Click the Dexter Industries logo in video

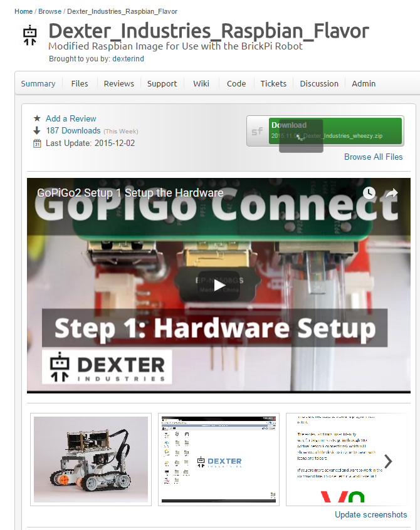[x=107, y=366]
